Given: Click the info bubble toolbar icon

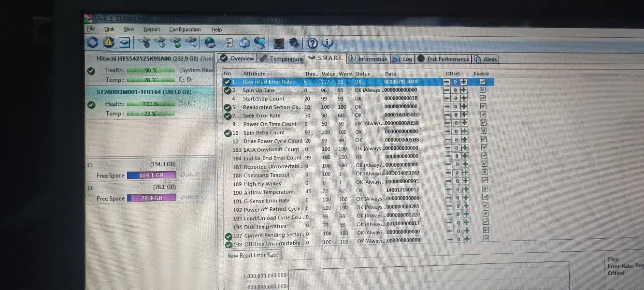Looking at the screenshot, I should click(x=328, y=43).
